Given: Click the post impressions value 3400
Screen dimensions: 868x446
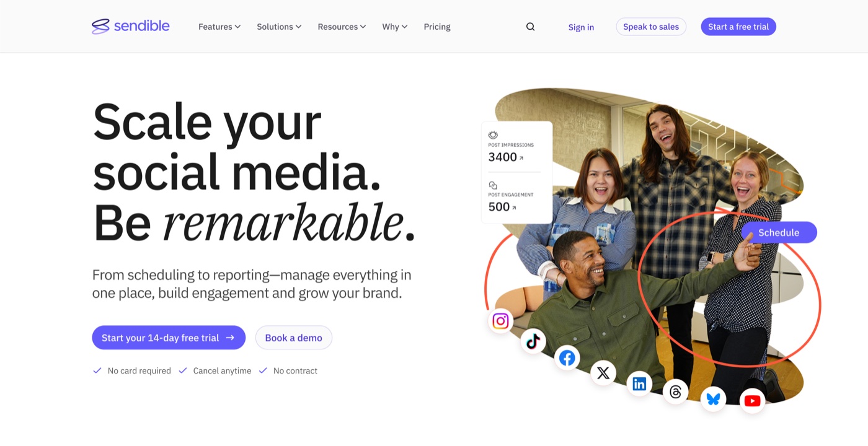Looking at the screenshot, I should point(503,157).
